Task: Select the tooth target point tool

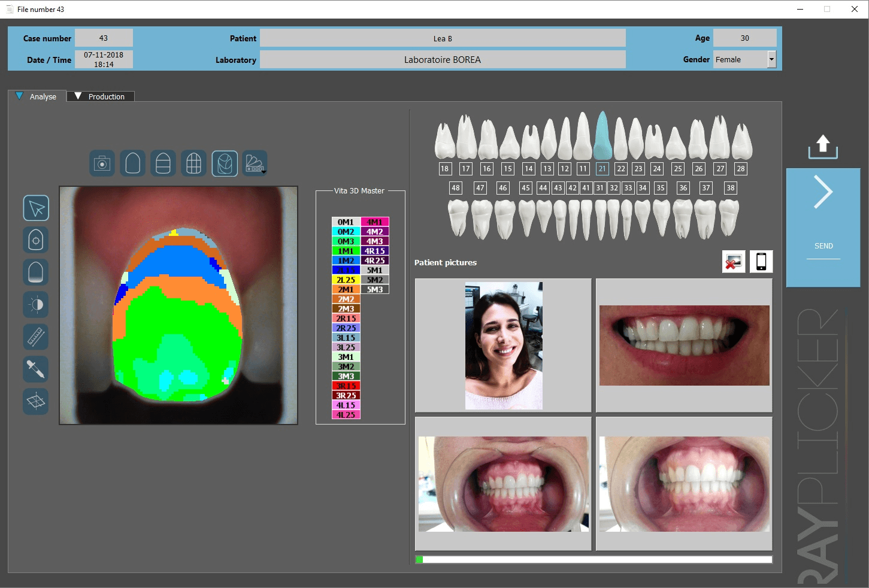Action: click(x=36, y=240)
